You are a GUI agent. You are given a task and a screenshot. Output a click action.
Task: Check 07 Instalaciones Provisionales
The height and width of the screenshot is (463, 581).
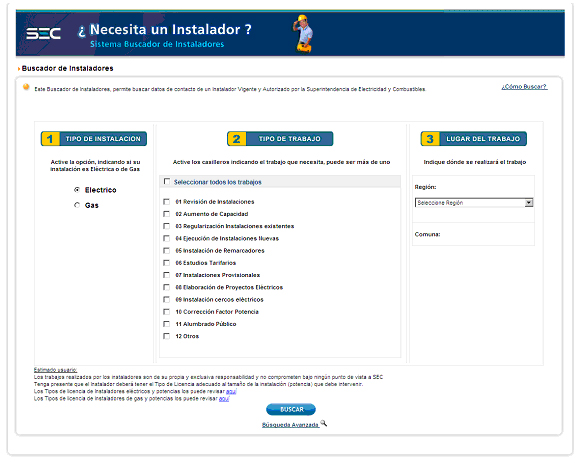[x=166, y=275]
